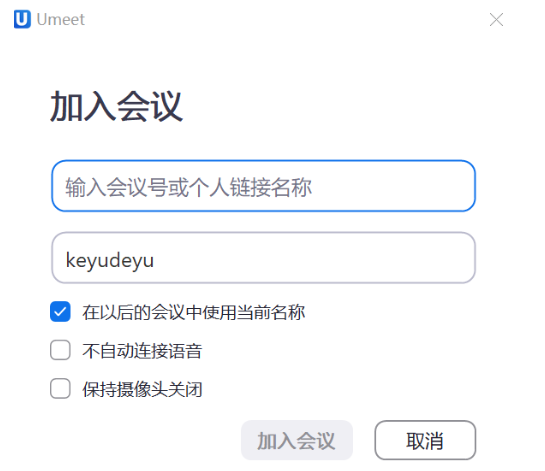Cancel joining with the 取消 button
Viewport: 545px width, 471px height.
coord(425,440)
